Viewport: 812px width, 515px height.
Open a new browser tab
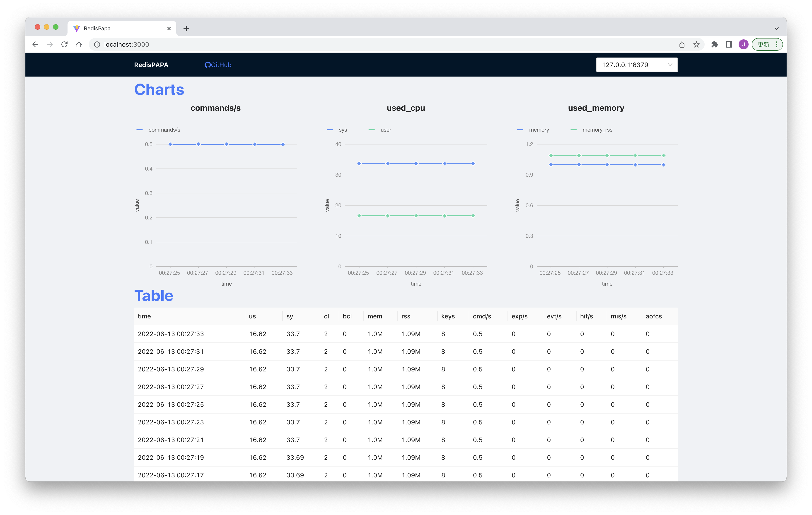coord(186,29)
